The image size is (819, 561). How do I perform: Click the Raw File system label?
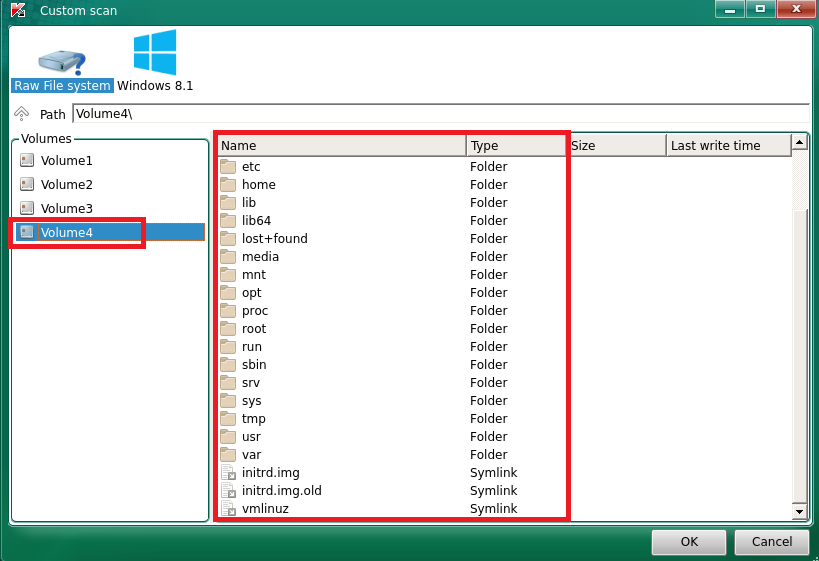[62, 86]
